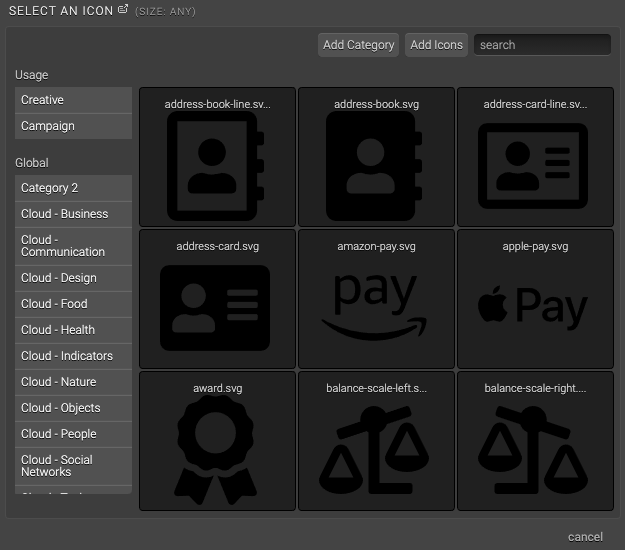The height and width of the screenshot is (550, 625).
Task: Click the Add Icons button
Action: (x=436, y=45)
